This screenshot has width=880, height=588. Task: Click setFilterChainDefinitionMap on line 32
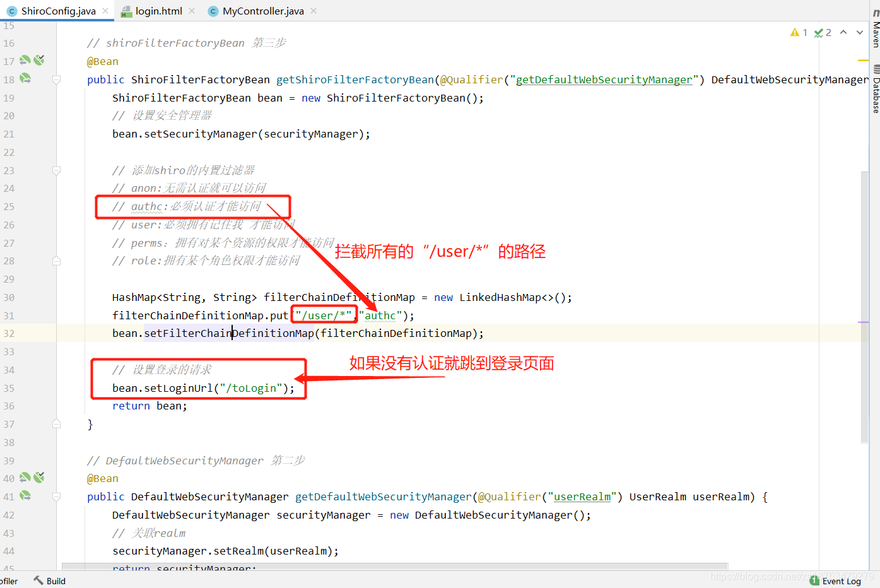pos(229,333)
